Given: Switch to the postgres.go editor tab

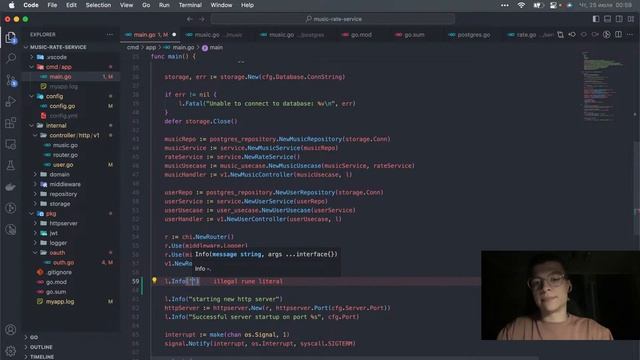Looking at the screenshot, I should click(473, 35).
